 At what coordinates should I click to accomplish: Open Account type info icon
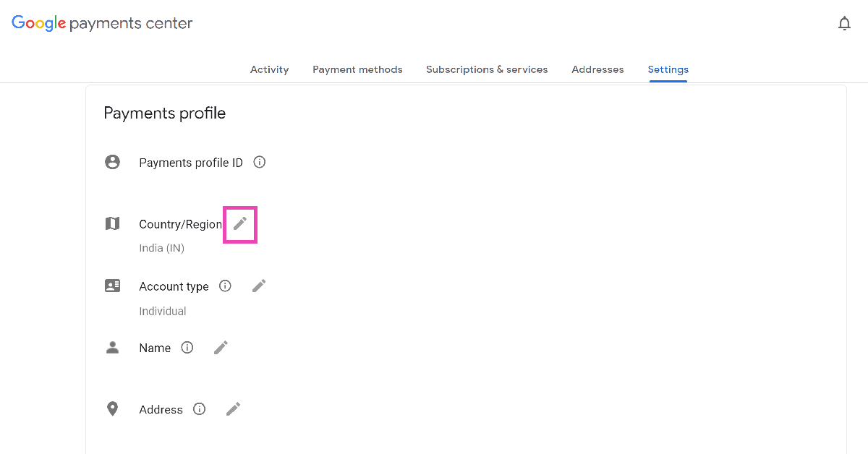pyautogui.click(x=225, y=286)
